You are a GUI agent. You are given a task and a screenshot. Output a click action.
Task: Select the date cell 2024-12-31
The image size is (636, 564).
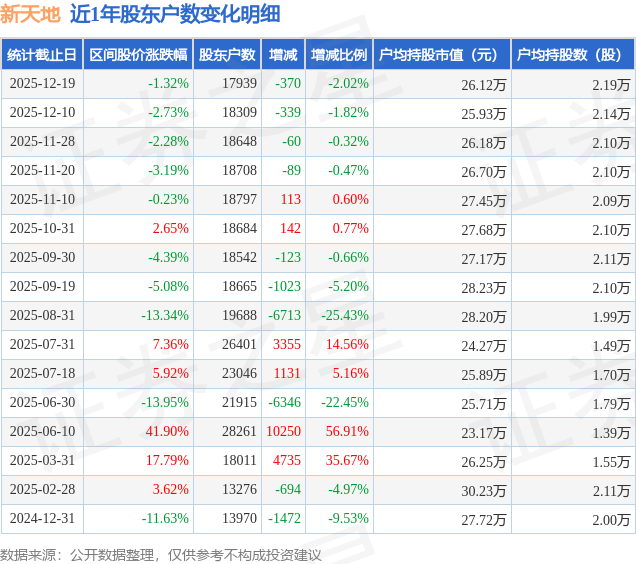click(43, 519)
